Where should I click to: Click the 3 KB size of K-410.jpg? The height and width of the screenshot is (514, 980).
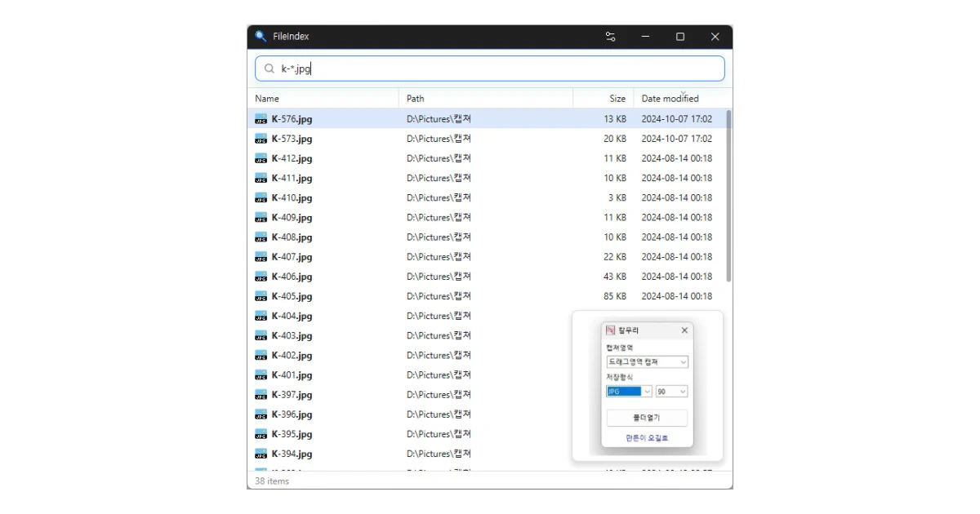click(618, 197)
